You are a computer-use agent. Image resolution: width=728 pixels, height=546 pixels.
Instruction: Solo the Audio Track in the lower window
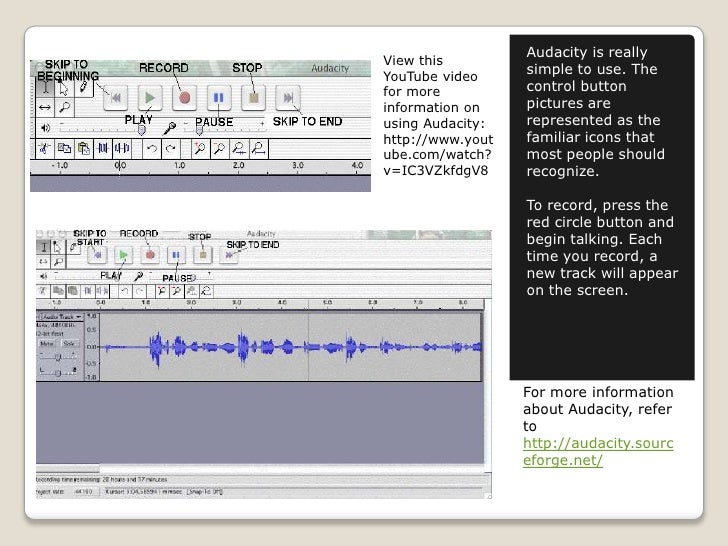click(x=69, y=343)
